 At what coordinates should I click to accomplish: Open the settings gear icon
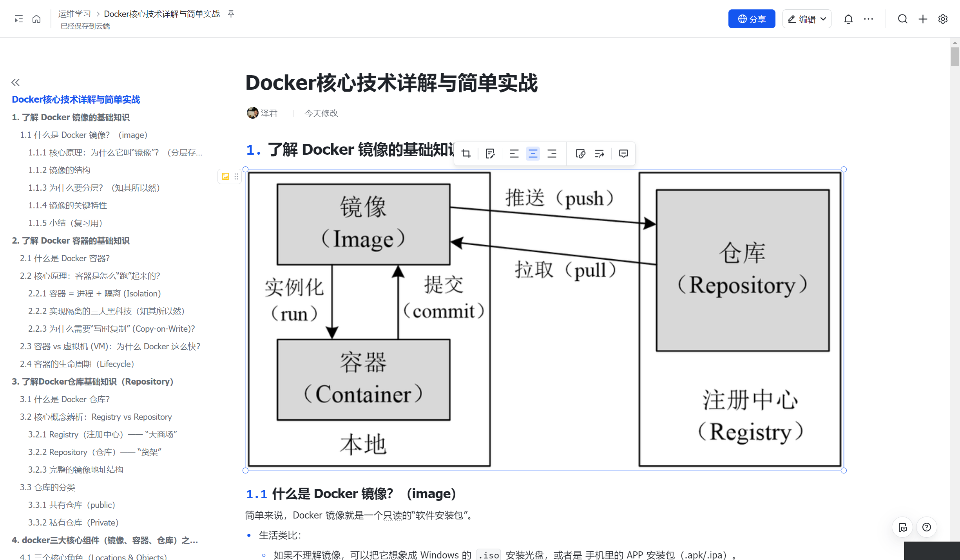pos(943,19)
